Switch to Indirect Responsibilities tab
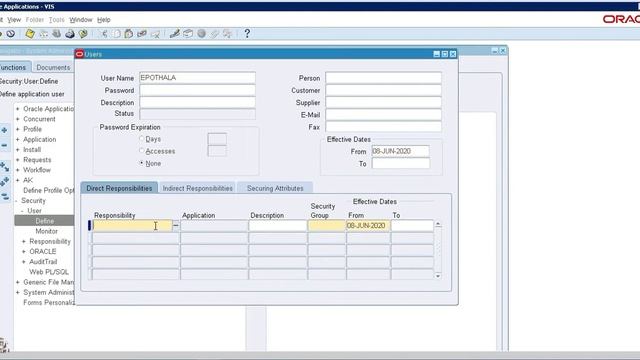Viewport: 640px width, 360px height. tap(198, 188)
